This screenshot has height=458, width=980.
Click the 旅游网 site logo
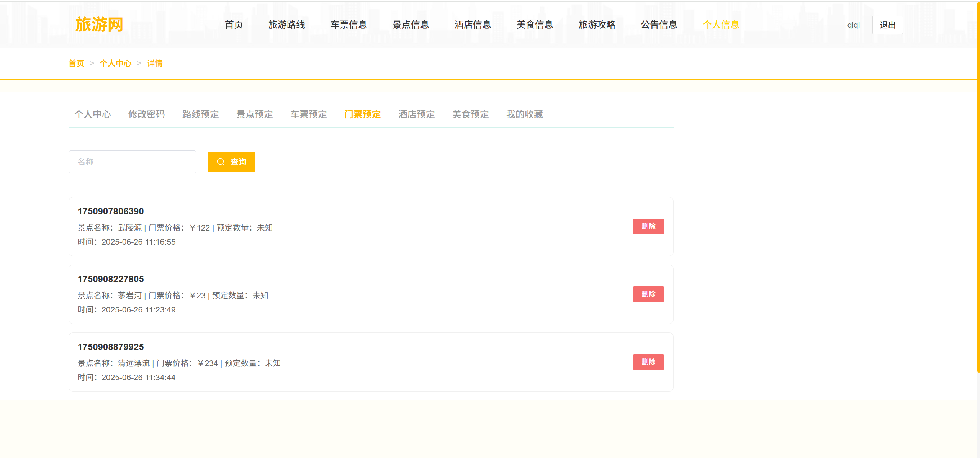[99, 25]
